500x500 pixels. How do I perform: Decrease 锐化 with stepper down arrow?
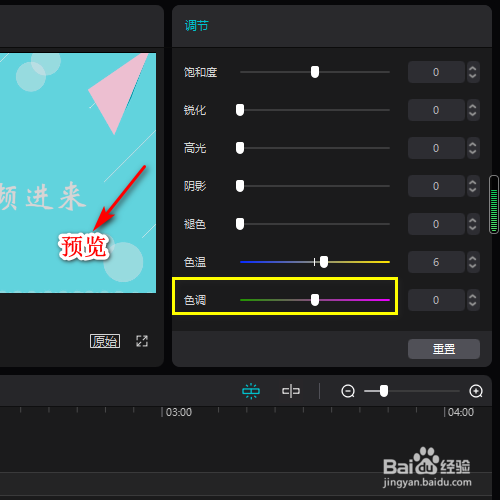click(473, 114)
